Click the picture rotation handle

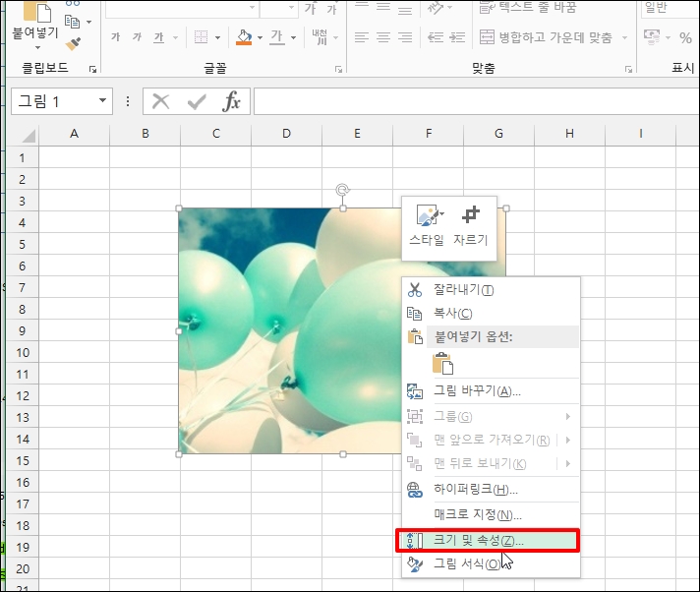point(342,190)
